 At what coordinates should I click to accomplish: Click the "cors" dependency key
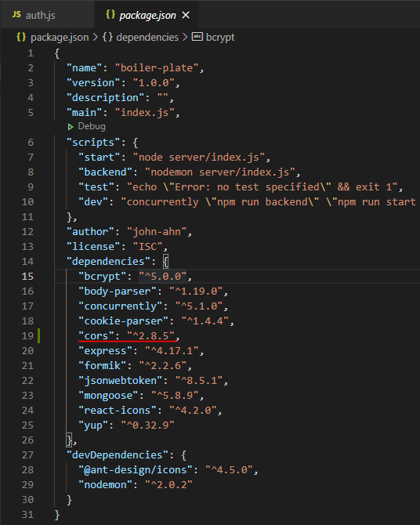96,336
